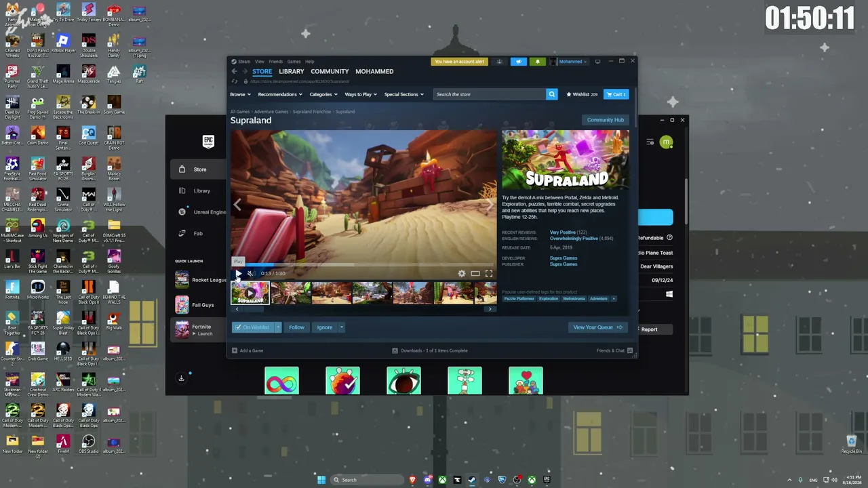Open the Wishlist 209 link
Image resolution: width=868 pixels, height=488 pixels.
coord(582,94)
